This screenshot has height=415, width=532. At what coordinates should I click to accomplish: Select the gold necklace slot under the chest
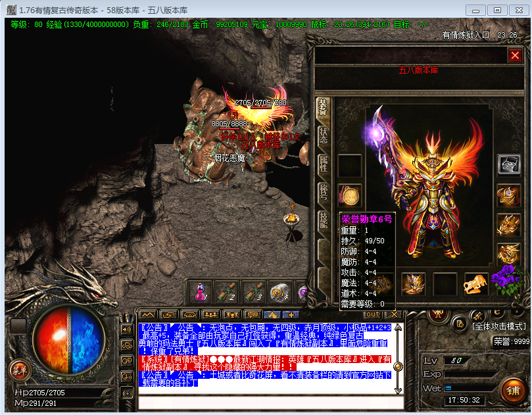(509, 195)
